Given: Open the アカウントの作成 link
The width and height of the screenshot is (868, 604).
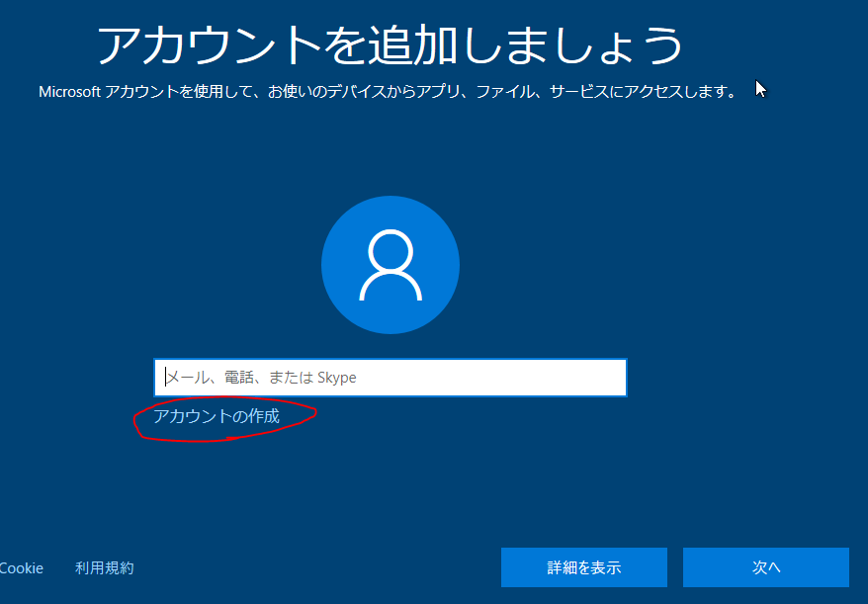Looking at the screenshot, I should tap(217, 416).
